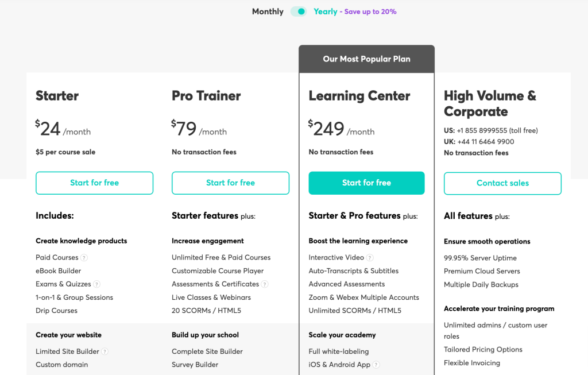Viewport: 588px width, 375px height.
Task: Click the Starter plan heading
Action: pyautogui.click(x=57, y=96)
